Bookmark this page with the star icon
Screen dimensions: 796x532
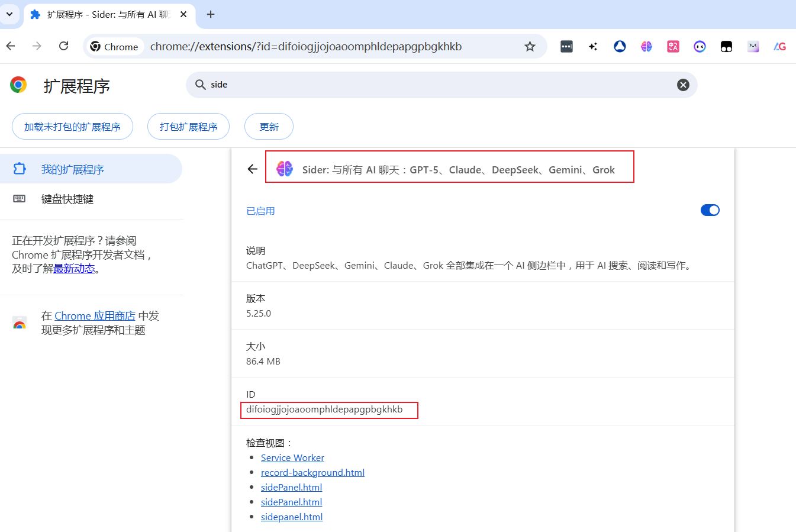point(530,47)
